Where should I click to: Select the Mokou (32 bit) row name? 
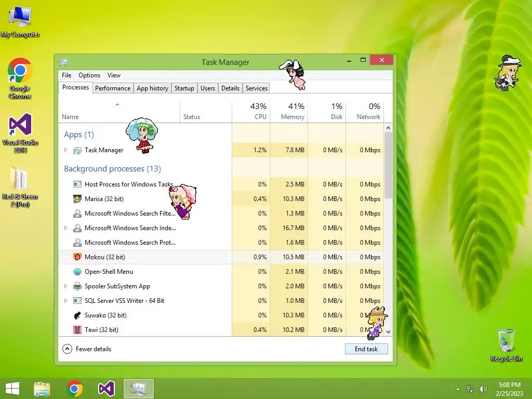(x=105, y=257)
